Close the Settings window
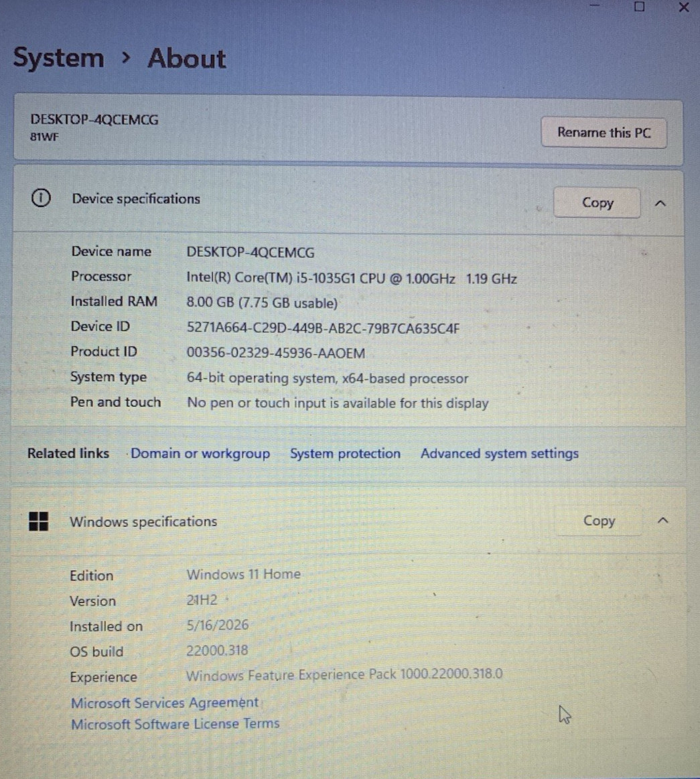Viewport: 700px width, 779px height. tap(684, 7)
